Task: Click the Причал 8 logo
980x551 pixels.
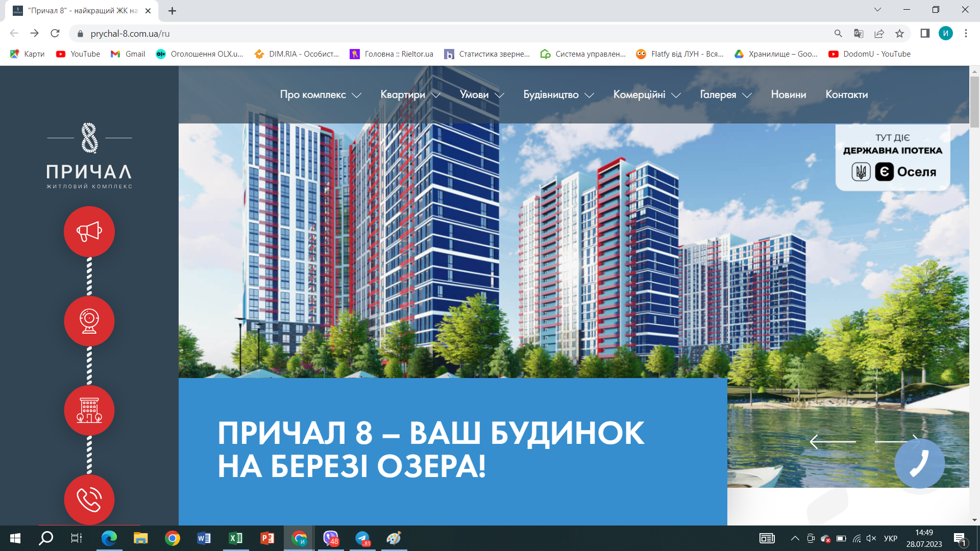Action: (x=89, y=156)
